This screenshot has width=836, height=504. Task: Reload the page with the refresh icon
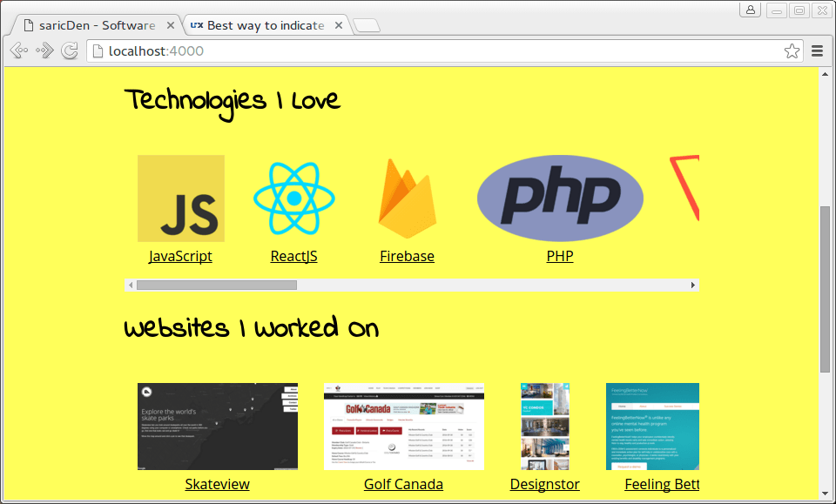(x=70, y=50)
